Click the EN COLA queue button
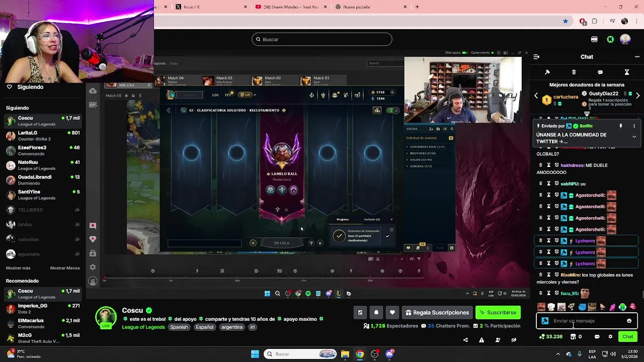Screen dimensions: 644x362 [282, 243]
